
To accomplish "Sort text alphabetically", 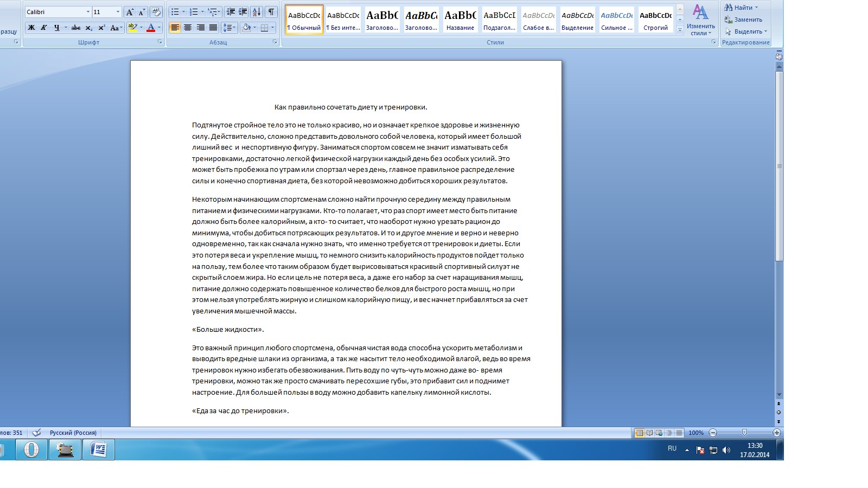I will click(x=257, y=12).
